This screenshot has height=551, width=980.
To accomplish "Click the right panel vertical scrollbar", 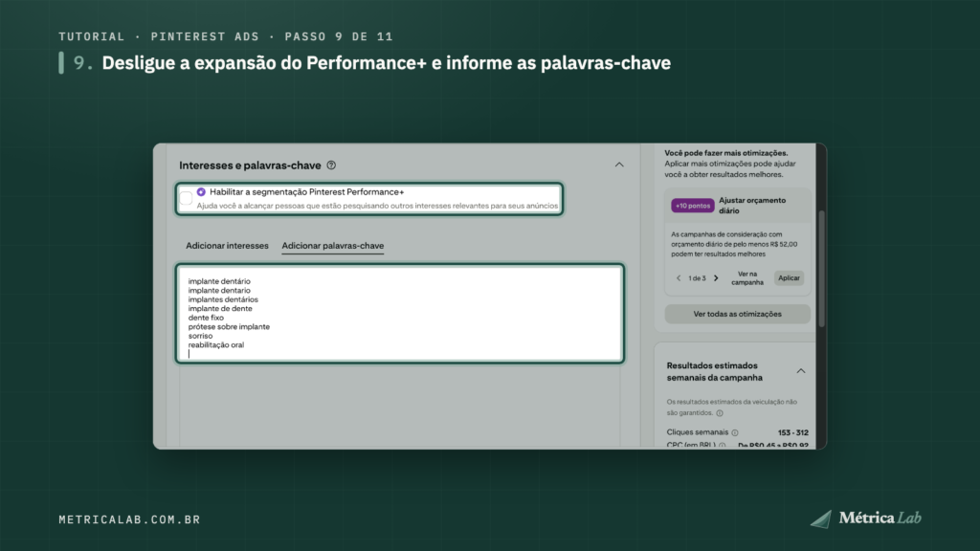I will [821, 269].
